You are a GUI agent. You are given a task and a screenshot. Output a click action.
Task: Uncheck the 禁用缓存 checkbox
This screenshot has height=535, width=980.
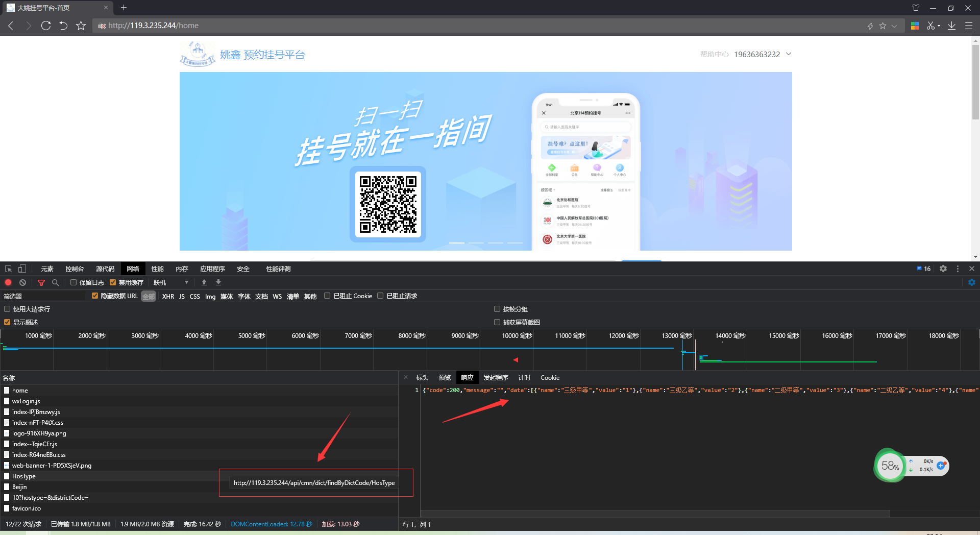click(113, 282)
